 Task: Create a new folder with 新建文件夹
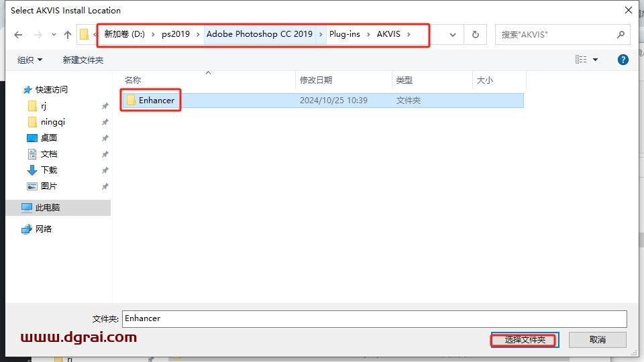83,60
